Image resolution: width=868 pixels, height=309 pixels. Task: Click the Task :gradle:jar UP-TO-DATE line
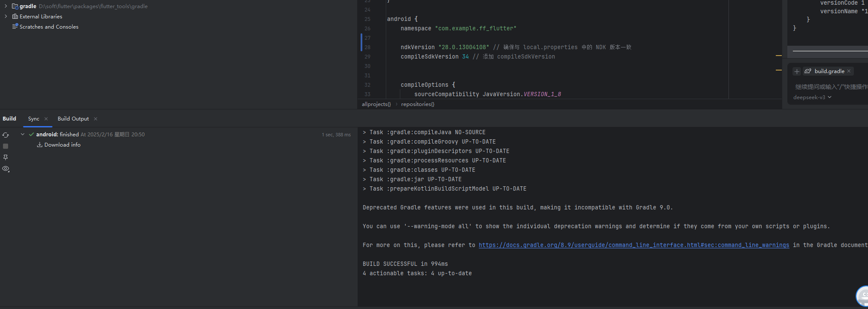pos(412,179)
